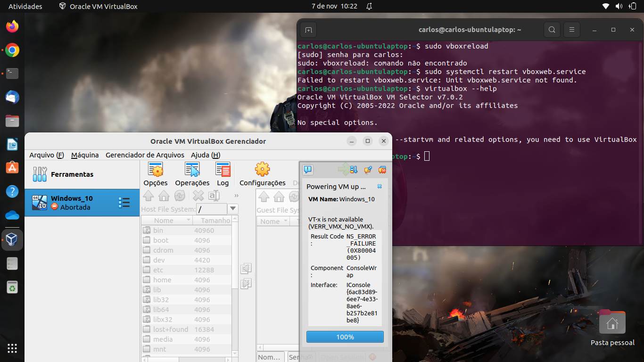
Task: Go up one folder in Guest File System
Action: [x=264, y=196]
